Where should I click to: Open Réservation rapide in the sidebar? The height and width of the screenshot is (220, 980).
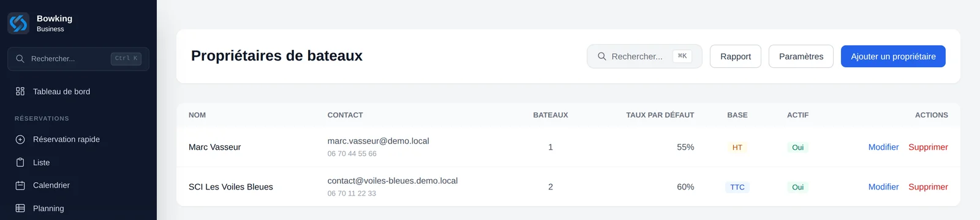click(x=78, y=139)
